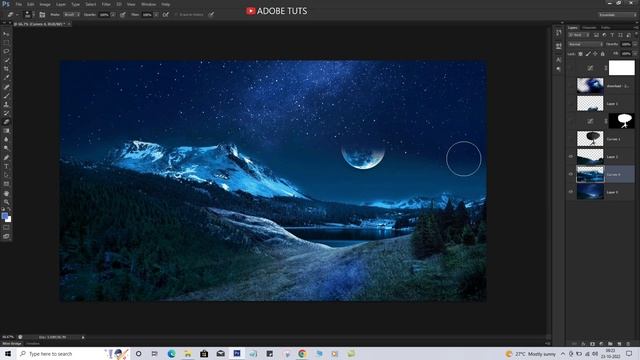
Task: Select the Brush tool in toolbox
Action: click(x=6, y=96)
